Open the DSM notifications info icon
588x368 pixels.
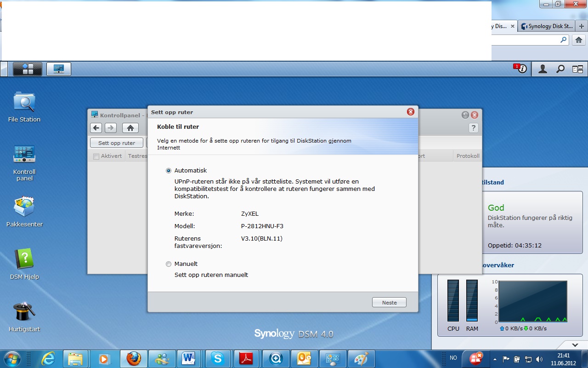tap(520, 69)
